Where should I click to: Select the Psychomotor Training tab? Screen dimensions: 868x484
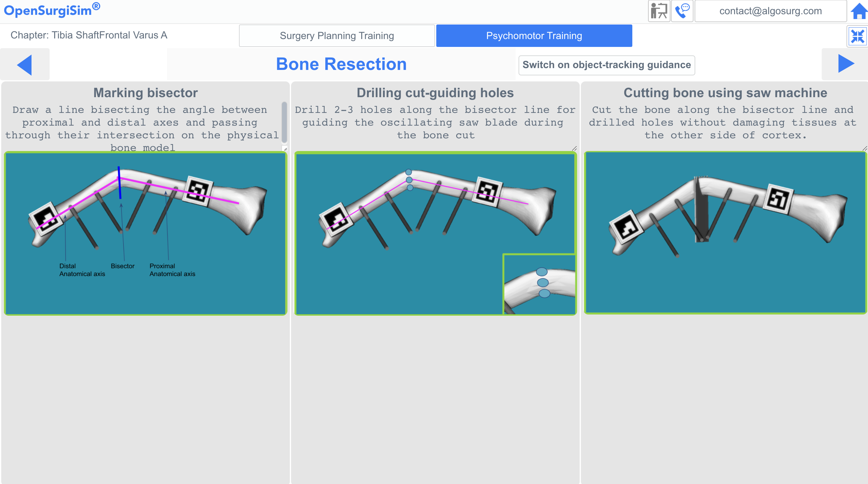coord(534,36)
